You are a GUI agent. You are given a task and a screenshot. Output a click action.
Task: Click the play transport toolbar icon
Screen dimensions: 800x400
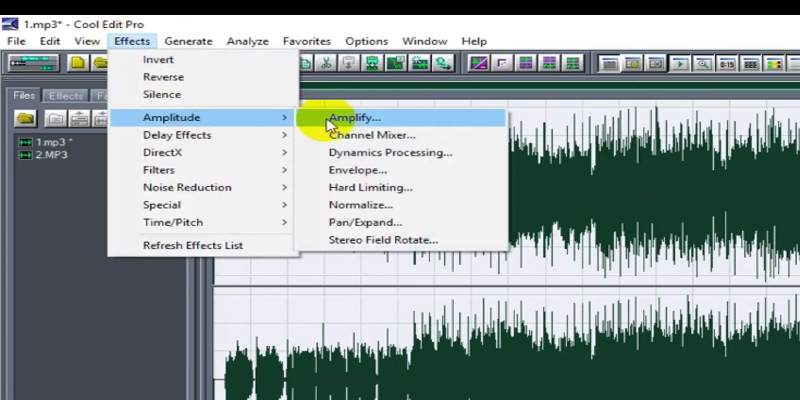click(x=680, y=64)
